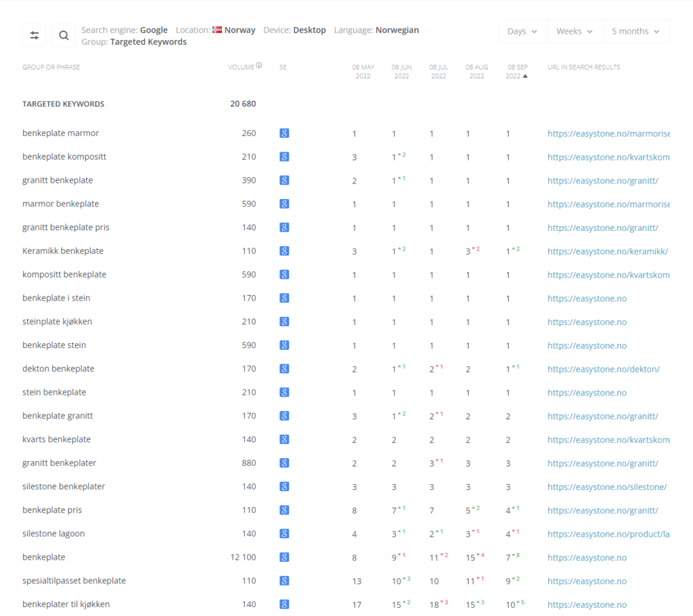Screen dimensions: 693x616
Task: Select the 'Keramikk benkeplate' keyword
Action: [x=63, y=250]
